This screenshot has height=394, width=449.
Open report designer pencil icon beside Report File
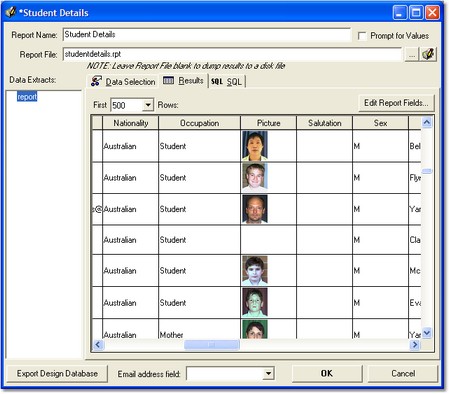pos(428,54)
